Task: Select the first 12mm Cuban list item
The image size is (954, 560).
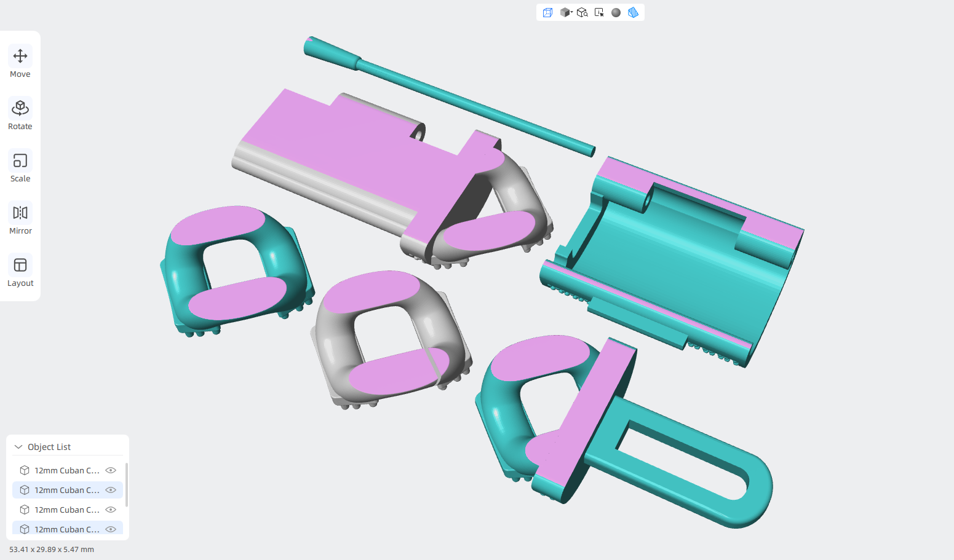Action: point(68,470)
